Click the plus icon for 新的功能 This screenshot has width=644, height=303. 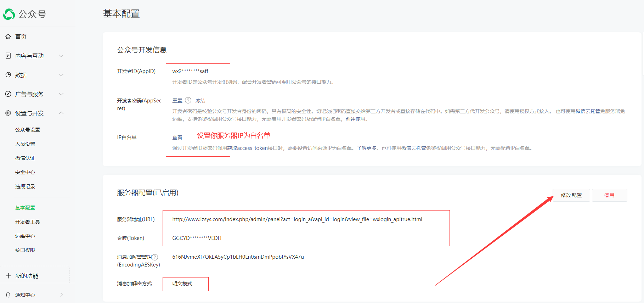[9, 276]
